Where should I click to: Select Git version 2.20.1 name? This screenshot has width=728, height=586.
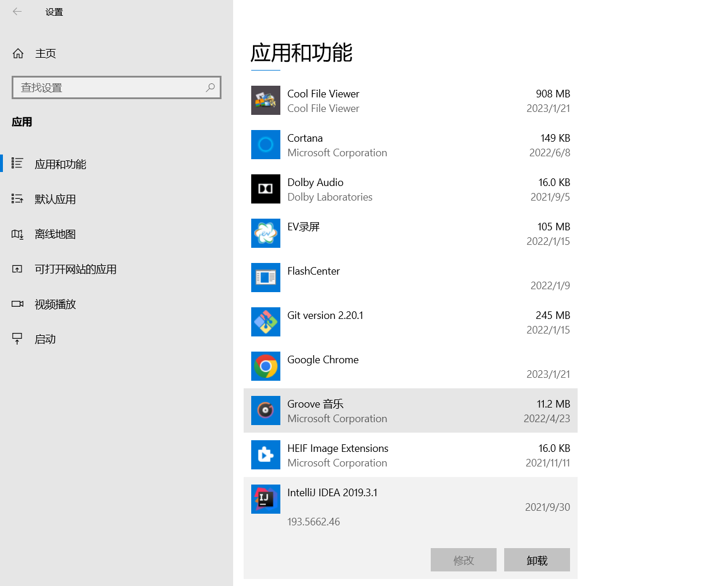point(325,315)
